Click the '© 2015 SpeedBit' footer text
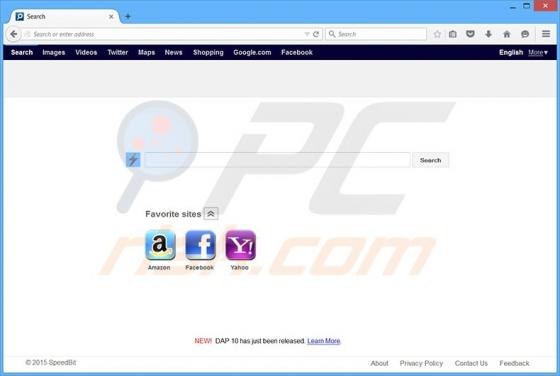 (x=50, y=362)
